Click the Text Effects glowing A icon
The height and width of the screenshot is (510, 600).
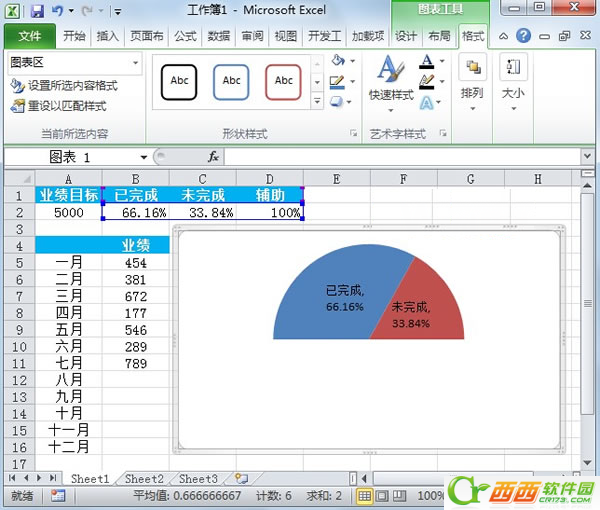point(427,103)
